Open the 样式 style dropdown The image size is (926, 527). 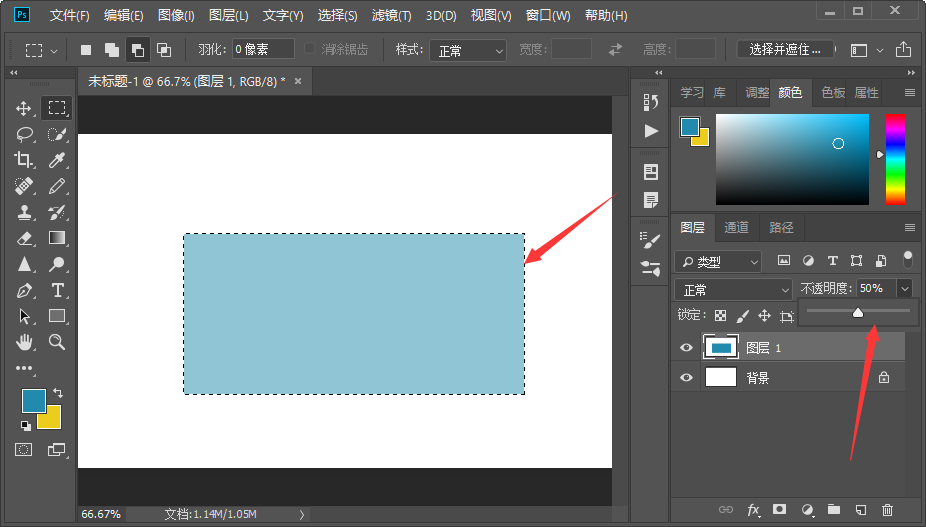pyautogui.click(x=468, y=51)
